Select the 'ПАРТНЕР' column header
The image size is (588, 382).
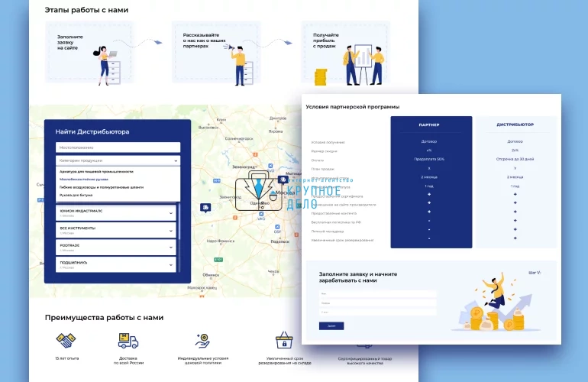click(429, 125)
